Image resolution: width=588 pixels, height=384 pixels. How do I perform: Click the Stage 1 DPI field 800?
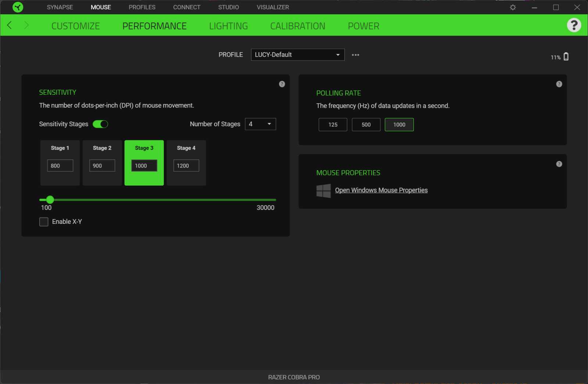click(x=60, y=166)
